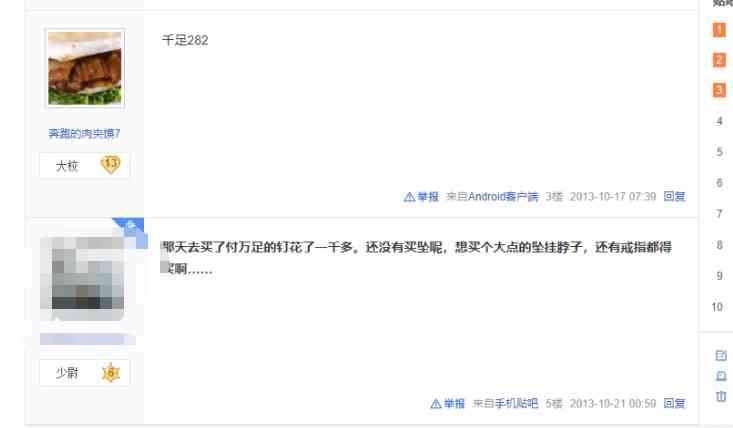Click the middle sidebar icon above the trash bin

(721, 376)
